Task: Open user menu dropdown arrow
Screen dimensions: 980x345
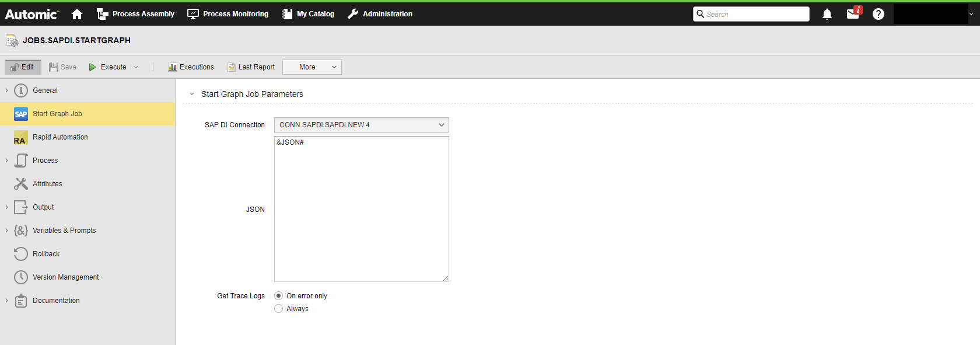Action: (x=971, y=14)
